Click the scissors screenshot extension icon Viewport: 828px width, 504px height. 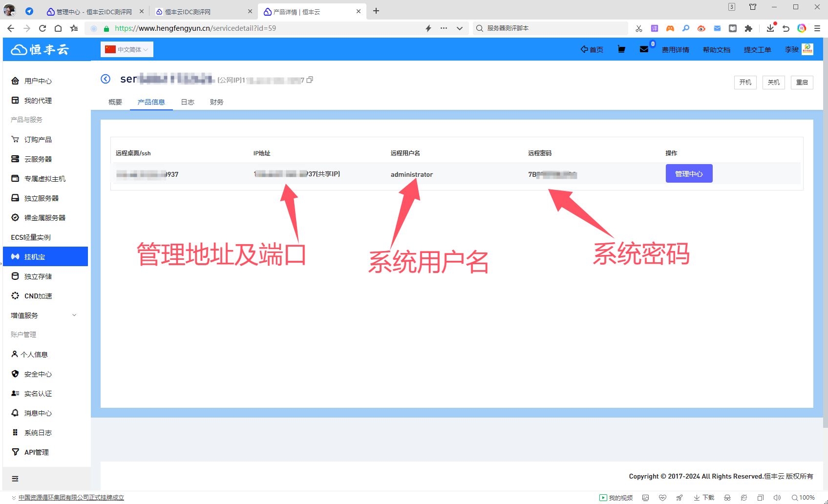pos(638,28)
